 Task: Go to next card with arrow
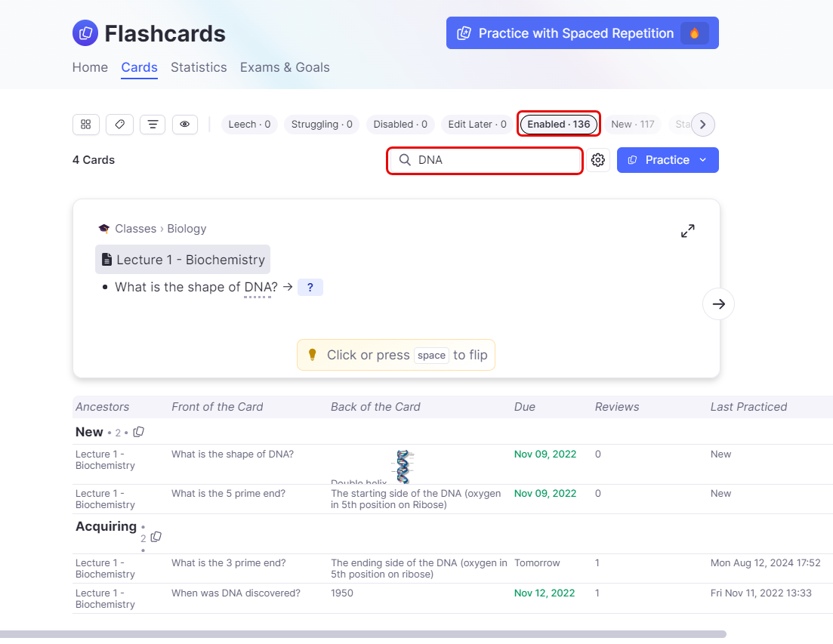click(x=718, y=304)
